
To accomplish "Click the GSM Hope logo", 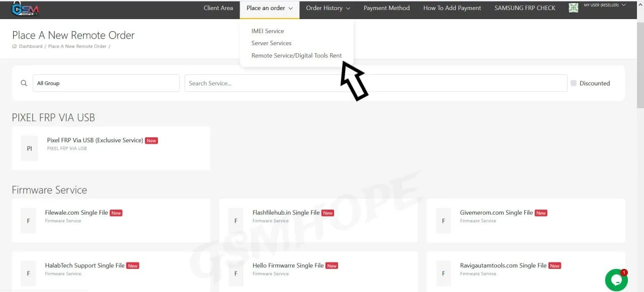I will pos(25,9).
